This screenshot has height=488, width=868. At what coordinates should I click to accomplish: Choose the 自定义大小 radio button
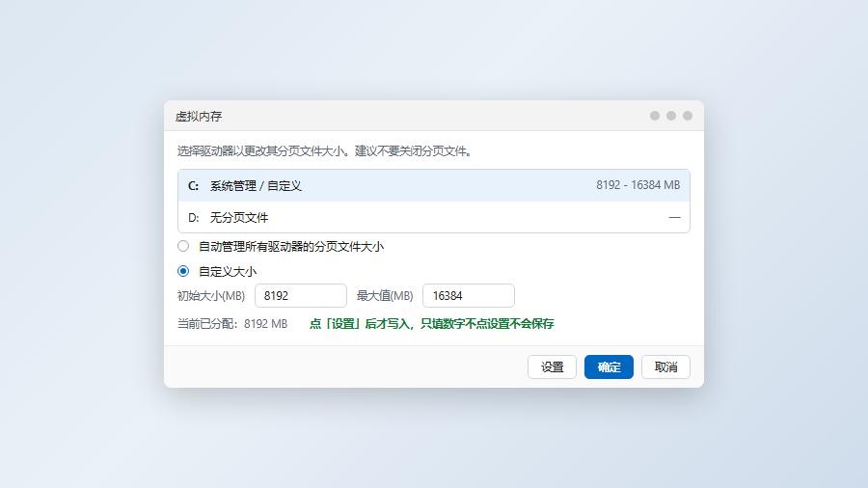(183, 271)
